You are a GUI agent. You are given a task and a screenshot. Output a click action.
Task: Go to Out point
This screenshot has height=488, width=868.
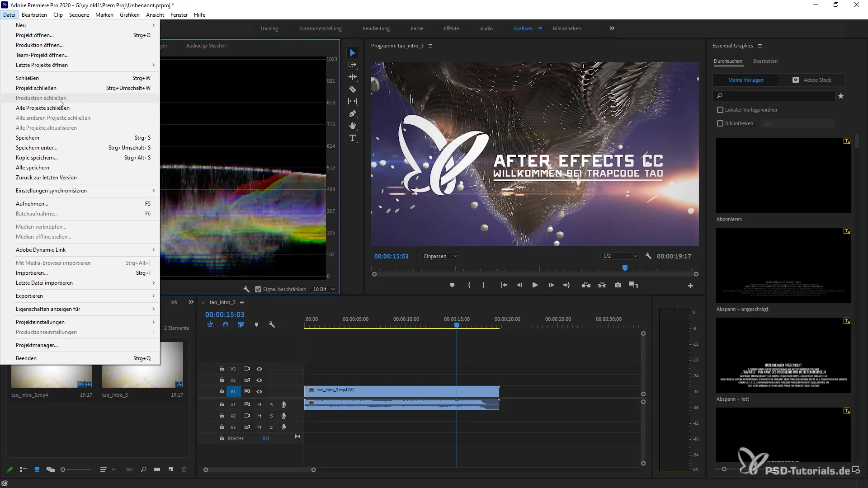[x=566, y=285]
